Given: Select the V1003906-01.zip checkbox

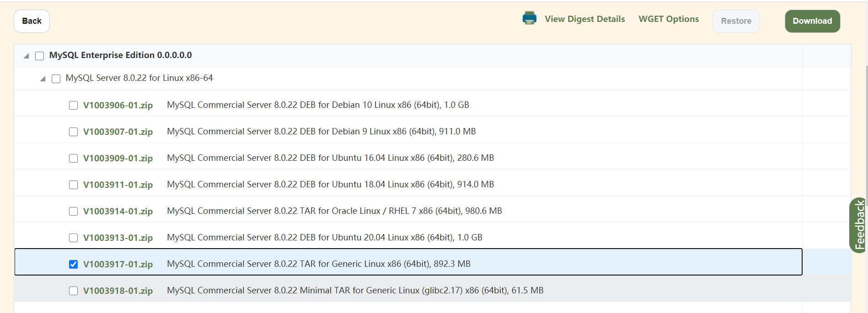Looking at the screenshot, I should pos(73,106).
